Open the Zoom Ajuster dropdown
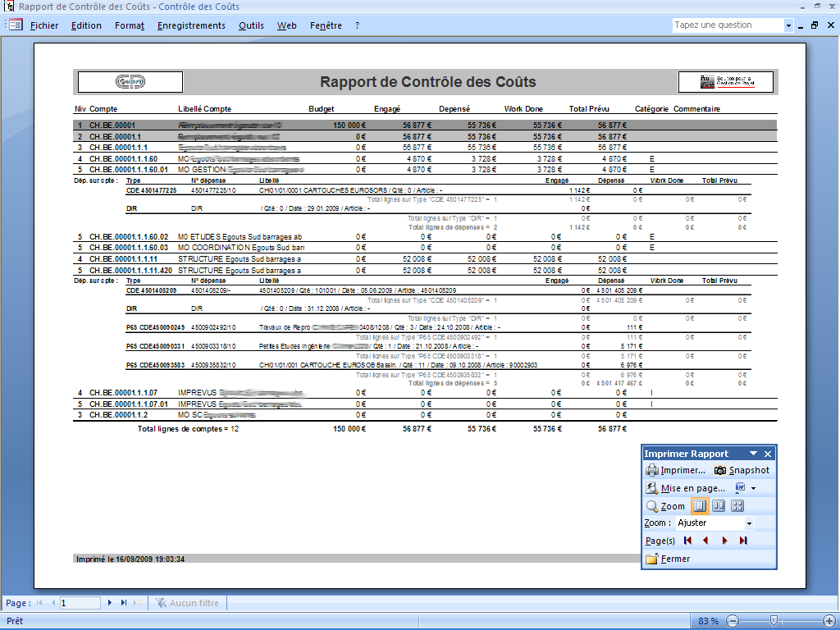The width and height of the screenshot is (840, 630). coord(750,523)
